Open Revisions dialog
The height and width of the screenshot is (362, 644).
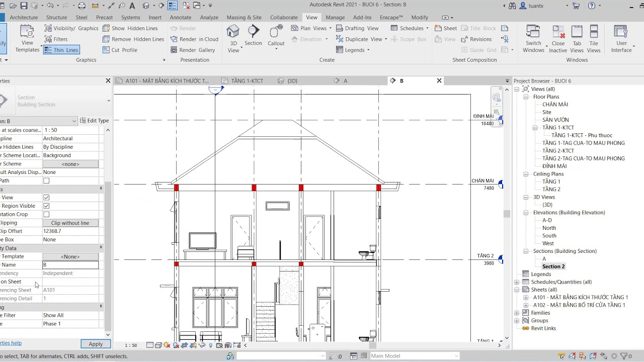click(476, 39)
